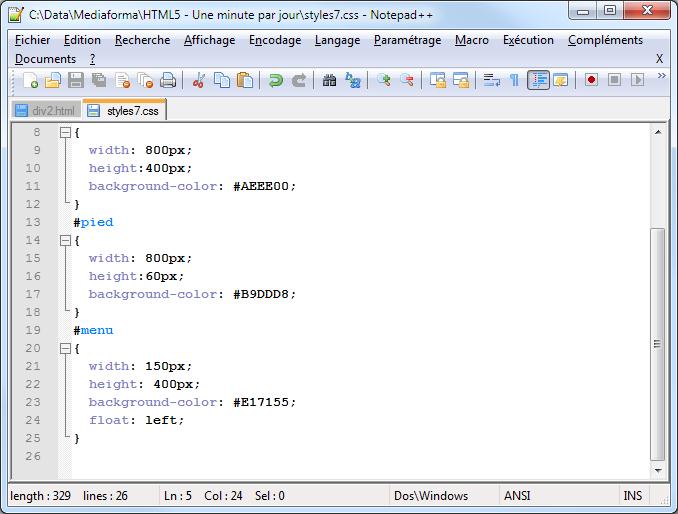Viewport: 678px width, 514px height.
Task: Collapse the fold marker on line 14
Action: [x=65, y=240]
